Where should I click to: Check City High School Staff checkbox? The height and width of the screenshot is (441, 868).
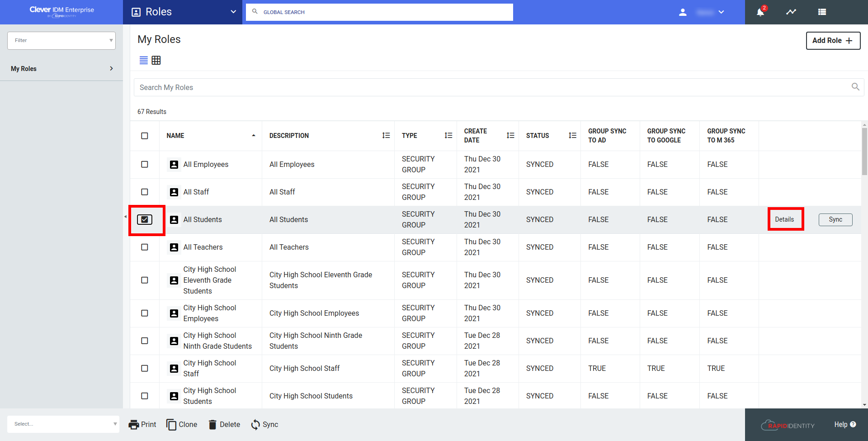(145, 368)
